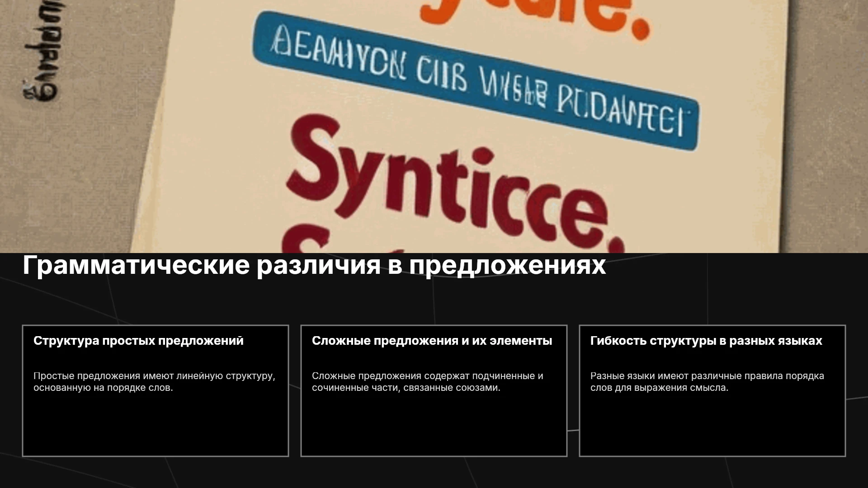Click the heading Грамматические различия в предложениях
The height and width of the screenshot is (488, 868).
[x=314, y=265]
